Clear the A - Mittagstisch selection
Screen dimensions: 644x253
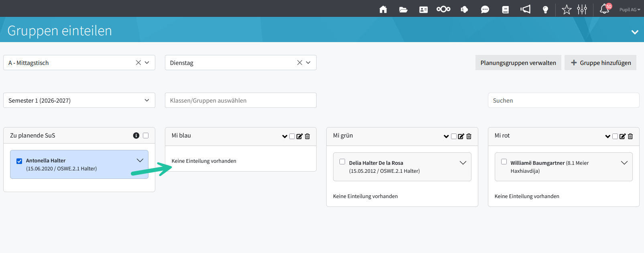pos(138,63)
